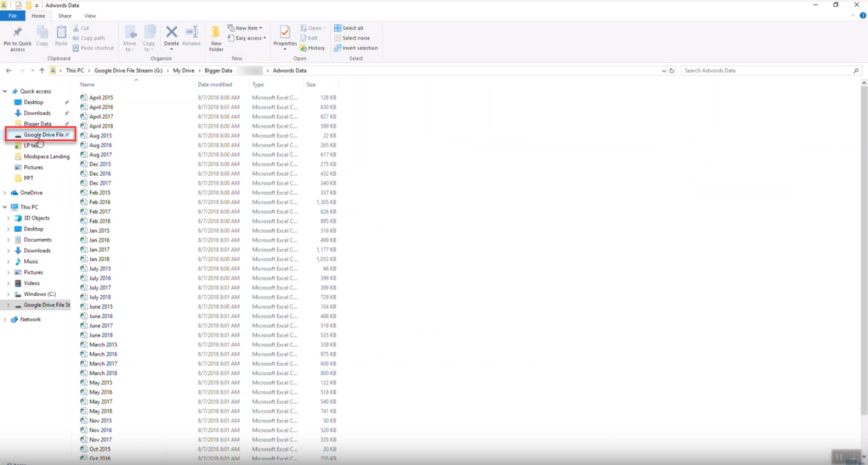
Task: Select the March 2018 Excel file
Action: (103, 373)
